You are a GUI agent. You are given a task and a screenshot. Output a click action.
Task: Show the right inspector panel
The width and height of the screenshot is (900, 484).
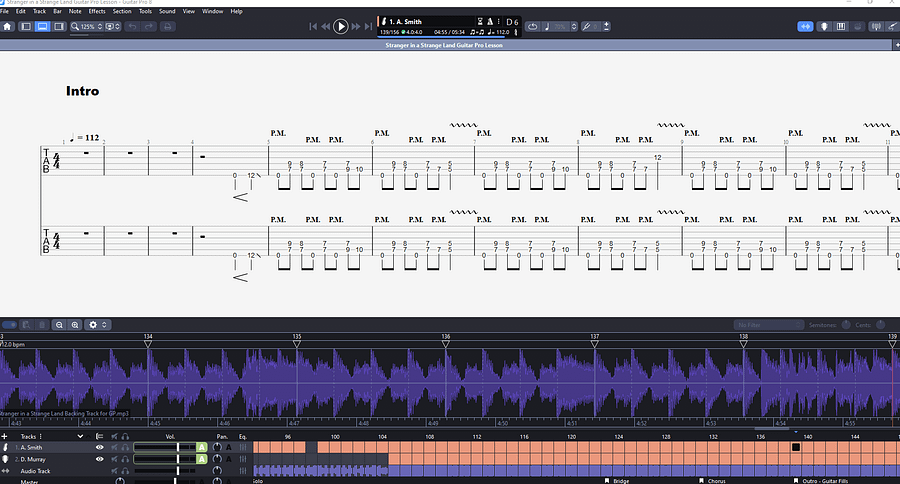59,26
